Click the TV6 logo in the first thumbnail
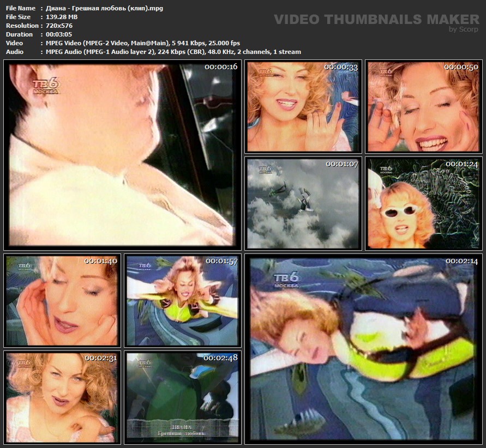The height and width of the screenshot is (448, 486). pos(46,85)
